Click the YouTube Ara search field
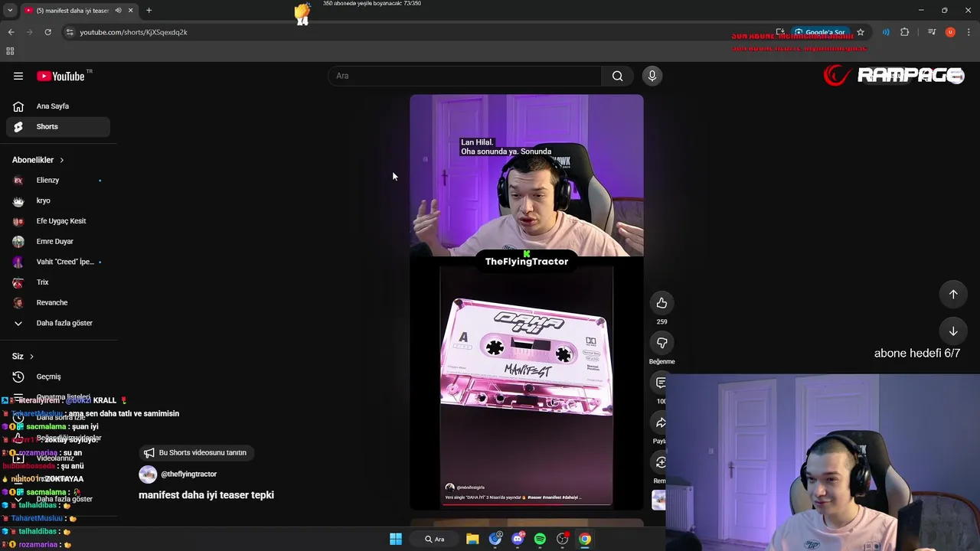The width and height of the screenshot is (980, 551). (465, 76)
